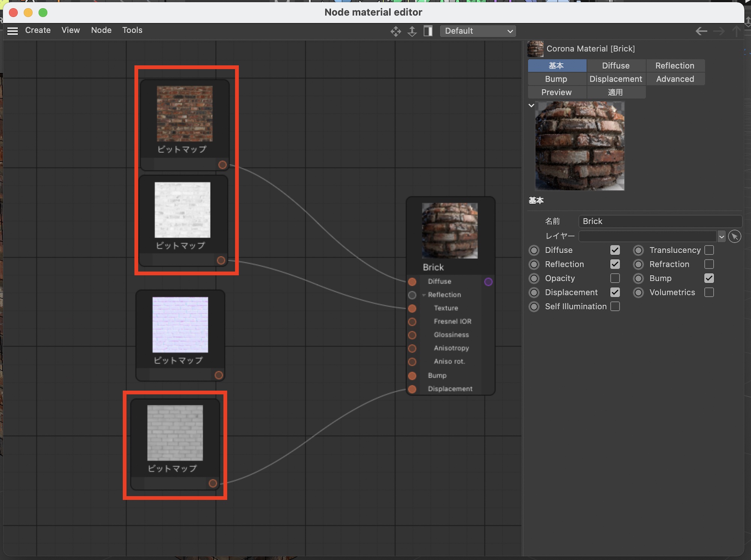Image resolution: width=751 pixels, height=560 pixels.
Task: Collapse the Reflection group in Brick node
Action: click(424, 295)
